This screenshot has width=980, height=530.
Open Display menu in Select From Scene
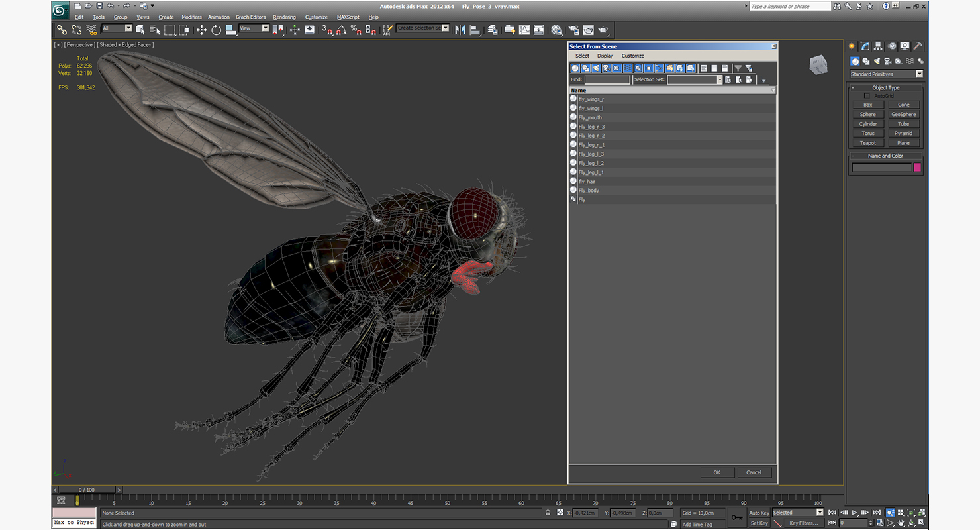pyautogui.click(x=605, y=56)
